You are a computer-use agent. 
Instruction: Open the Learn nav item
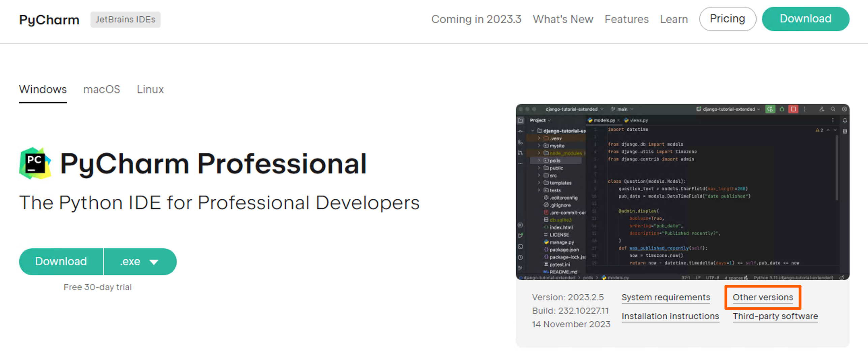674,19
